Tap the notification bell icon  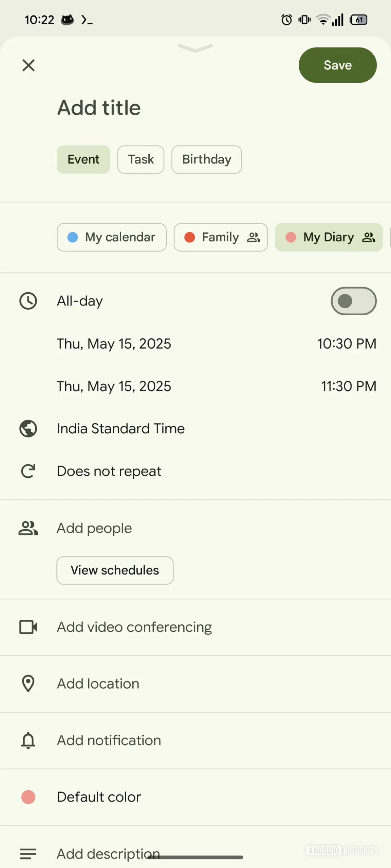pyautogui.click(x=28, y=740)
